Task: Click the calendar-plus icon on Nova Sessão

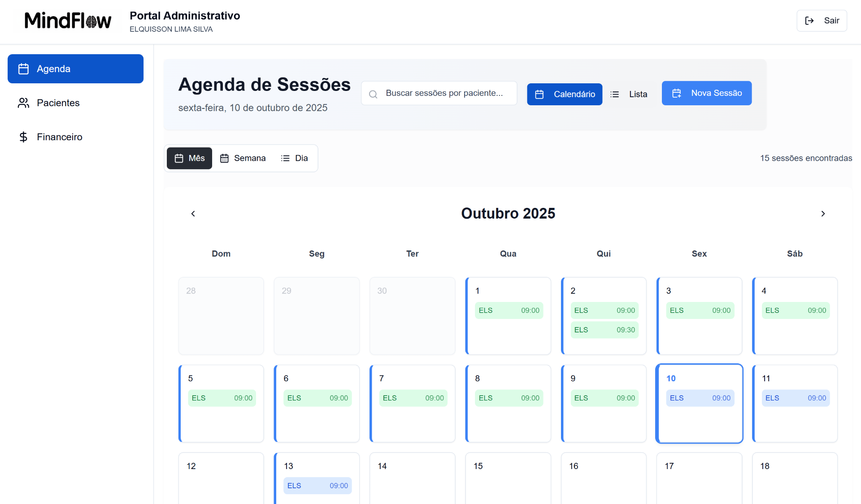Action: [677, 93]
